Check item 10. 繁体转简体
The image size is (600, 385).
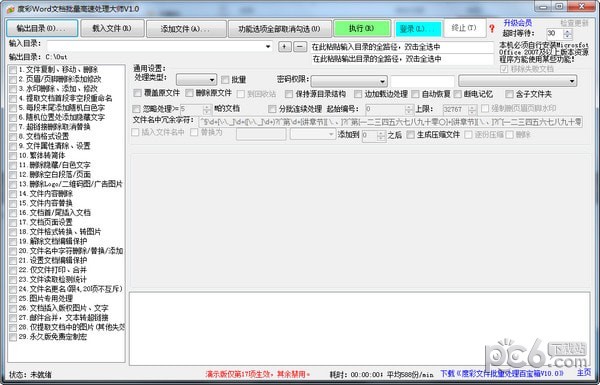pos(13,156)
